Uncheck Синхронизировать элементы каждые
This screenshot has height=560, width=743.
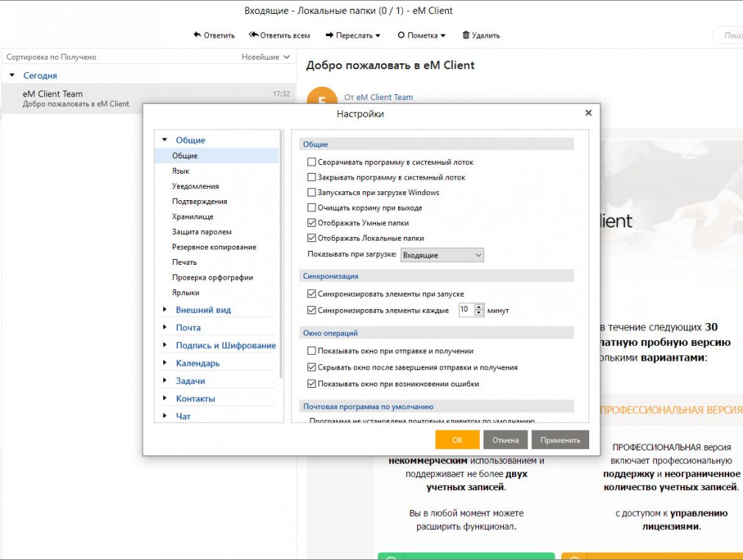[x=311, y=311]
